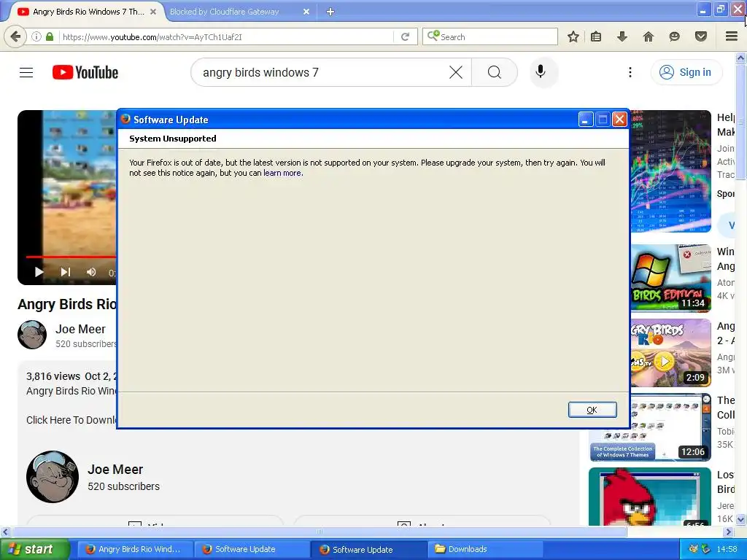This screenshot has height=560, width=747.
Task: Click the large Joe Meer avatar in description
Action: [53, 477]
